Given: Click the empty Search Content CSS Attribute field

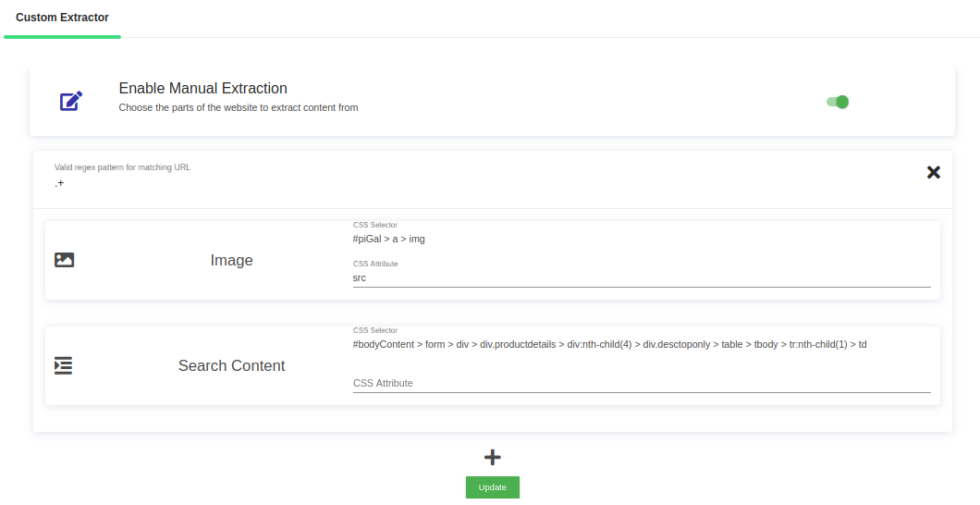Looking at the screenshot, I should [641, 383].
